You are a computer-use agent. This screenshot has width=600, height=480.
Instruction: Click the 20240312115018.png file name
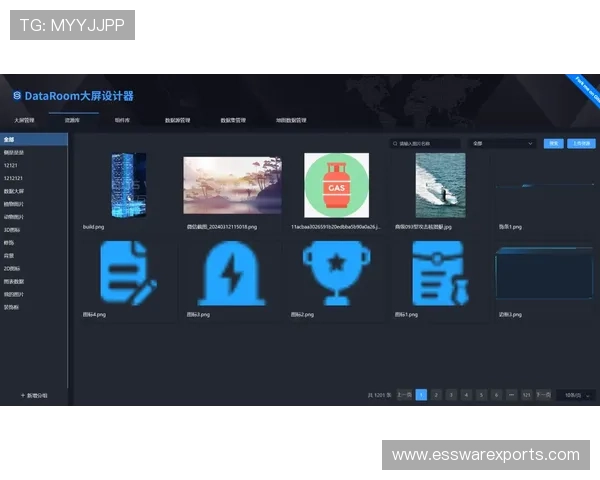222,227
